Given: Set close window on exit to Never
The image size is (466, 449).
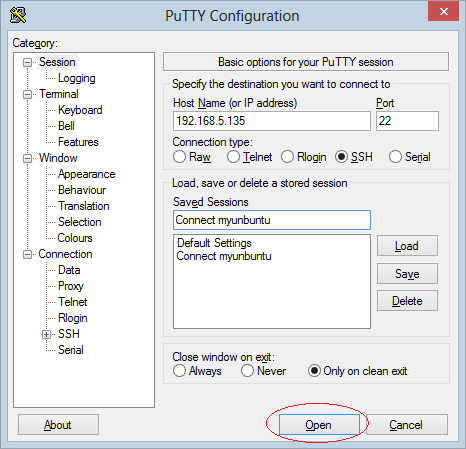Looking at the screenshot, I should [x=247, y=371].
